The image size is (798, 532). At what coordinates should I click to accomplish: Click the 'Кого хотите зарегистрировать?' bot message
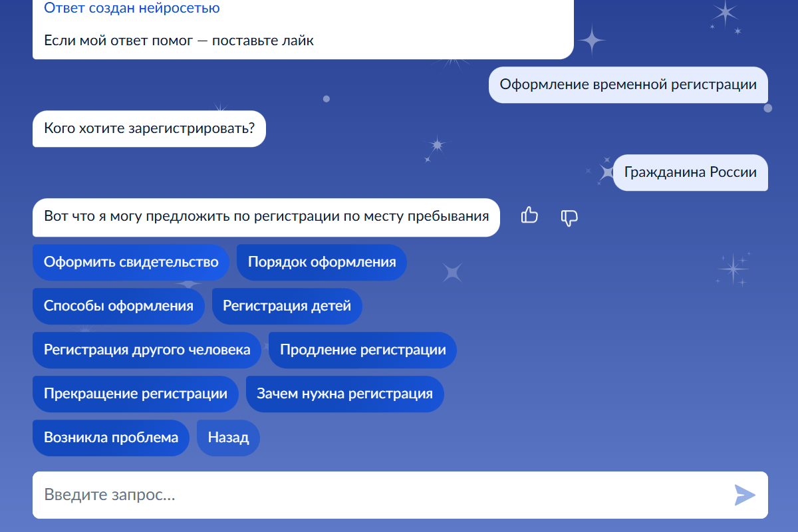149,129
